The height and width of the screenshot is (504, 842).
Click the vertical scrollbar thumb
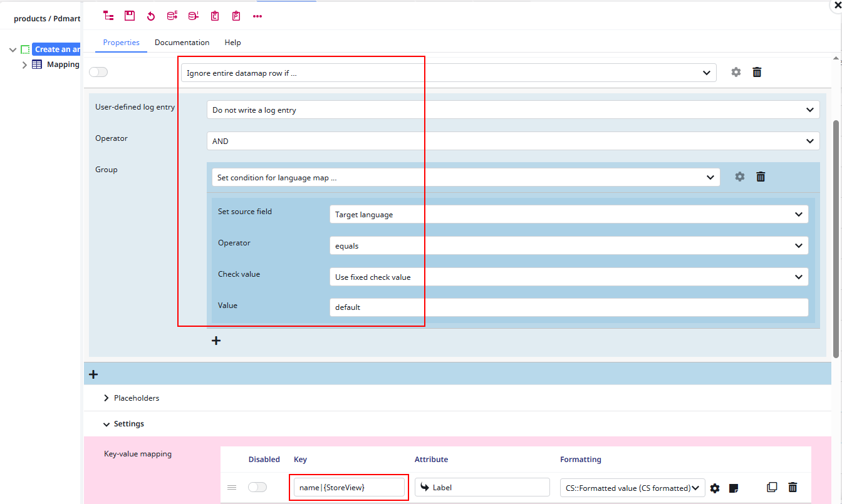[x=836, y=238]
